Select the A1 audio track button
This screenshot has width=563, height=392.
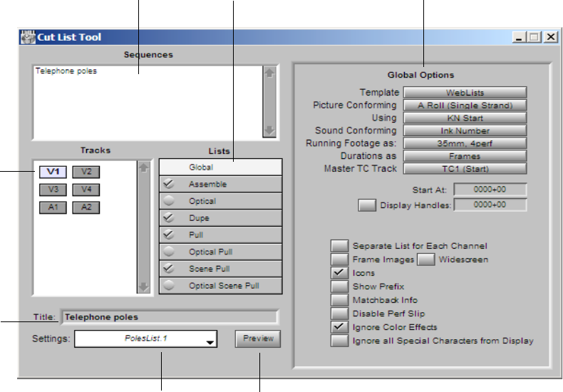click(x=53, y=207)
